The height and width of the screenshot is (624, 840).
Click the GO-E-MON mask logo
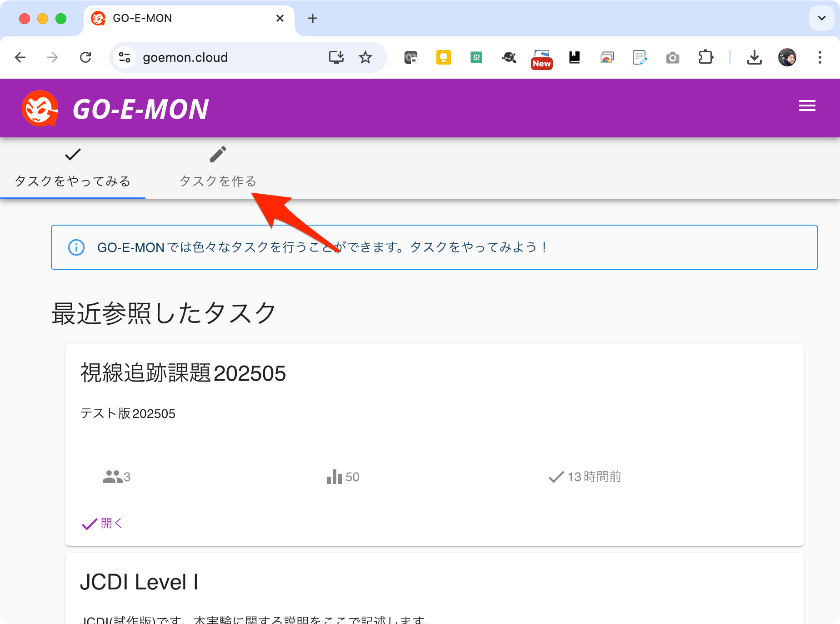(x=40, y=109)
